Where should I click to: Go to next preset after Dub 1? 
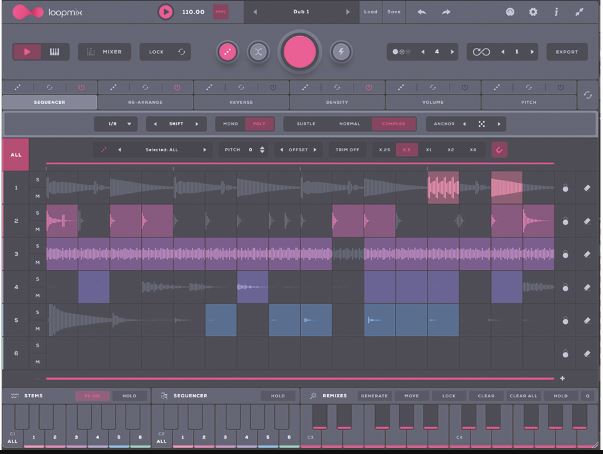348,12
